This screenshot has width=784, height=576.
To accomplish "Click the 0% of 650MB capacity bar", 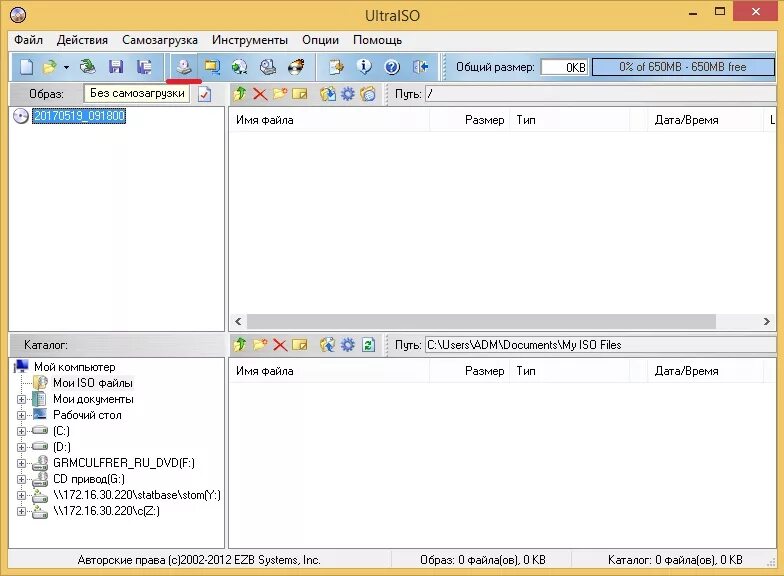I will [x=682, y=67].
